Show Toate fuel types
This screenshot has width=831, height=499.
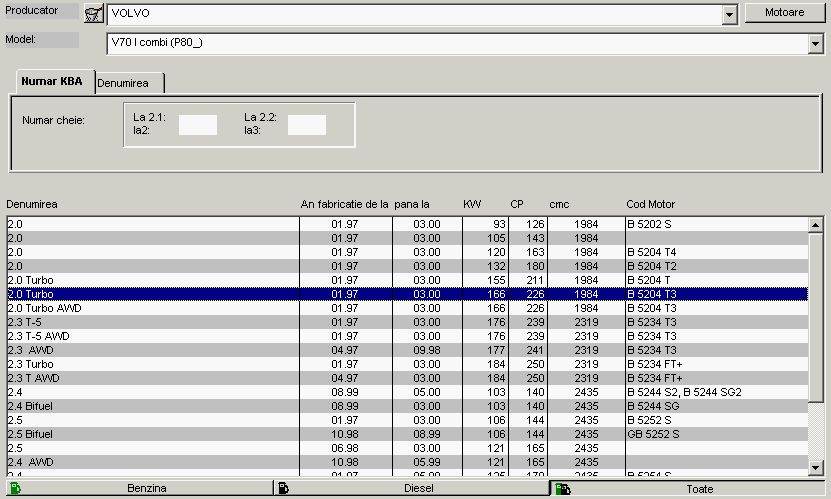(688, 488)
